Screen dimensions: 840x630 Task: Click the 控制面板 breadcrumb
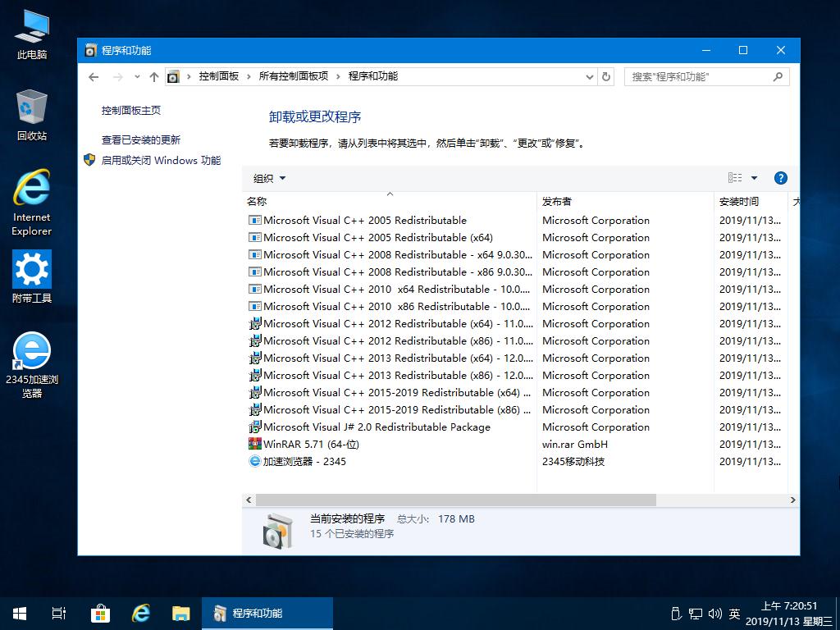218,76
